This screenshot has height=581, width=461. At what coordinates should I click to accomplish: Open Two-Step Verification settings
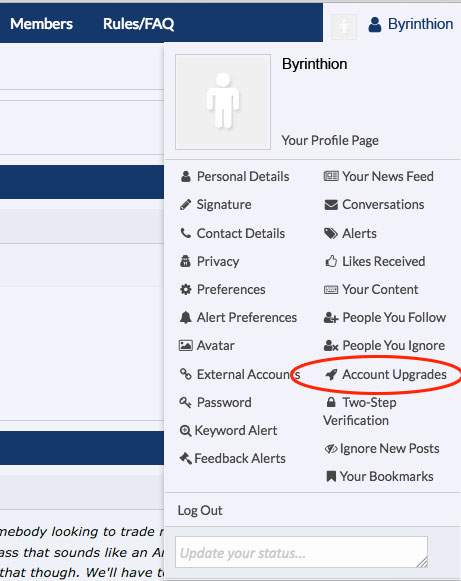(x=360, y=411)
